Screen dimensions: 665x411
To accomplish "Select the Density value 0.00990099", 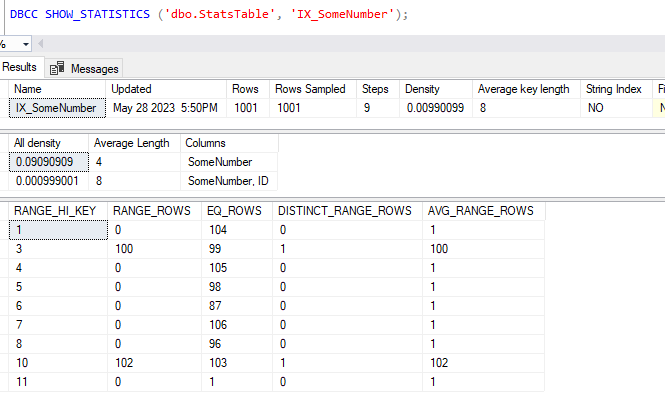I will coord(434,107).
